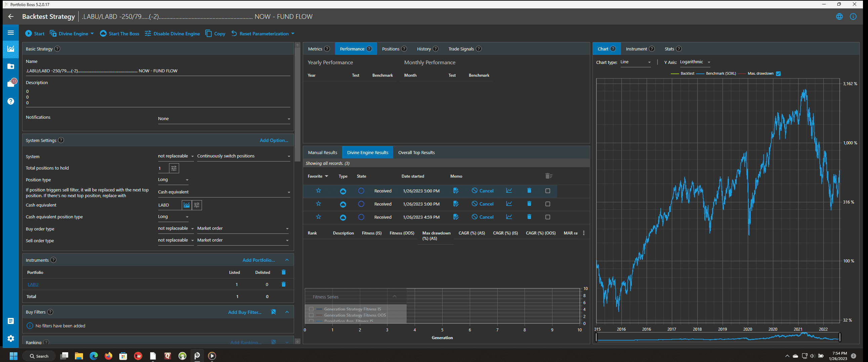
Task: Check Generation Strategy Fitness IS series
Action: [312, 309]
